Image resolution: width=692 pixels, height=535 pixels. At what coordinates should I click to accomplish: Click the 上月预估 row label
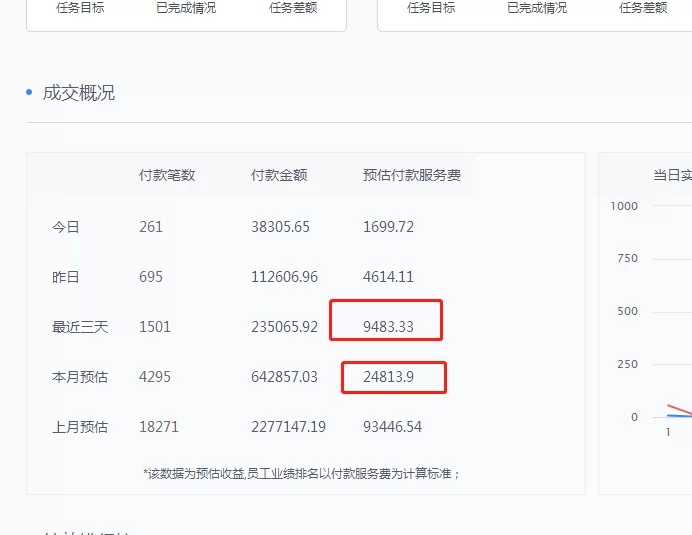80,427
